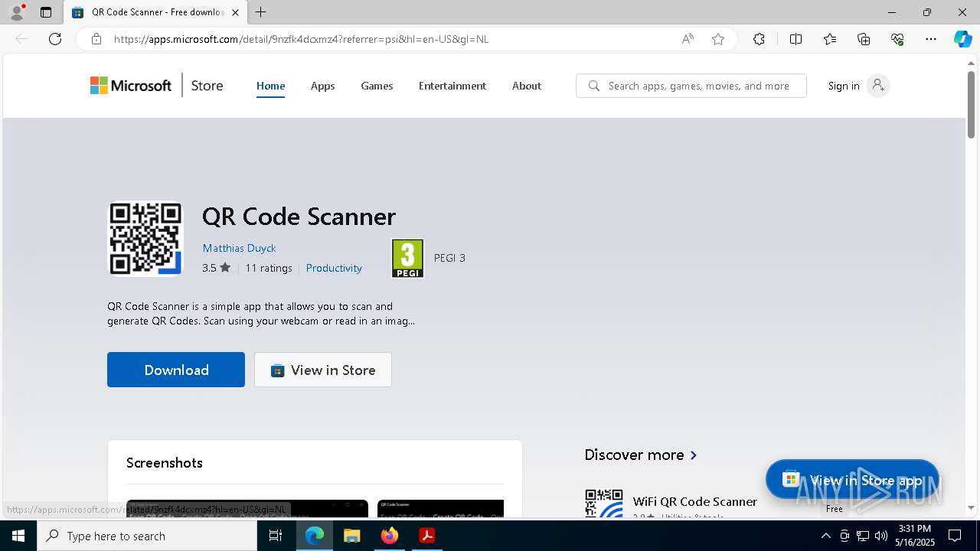The image size is (980, 551).
Task: Open the Productivity category link
Action: [x=334, y=268]
